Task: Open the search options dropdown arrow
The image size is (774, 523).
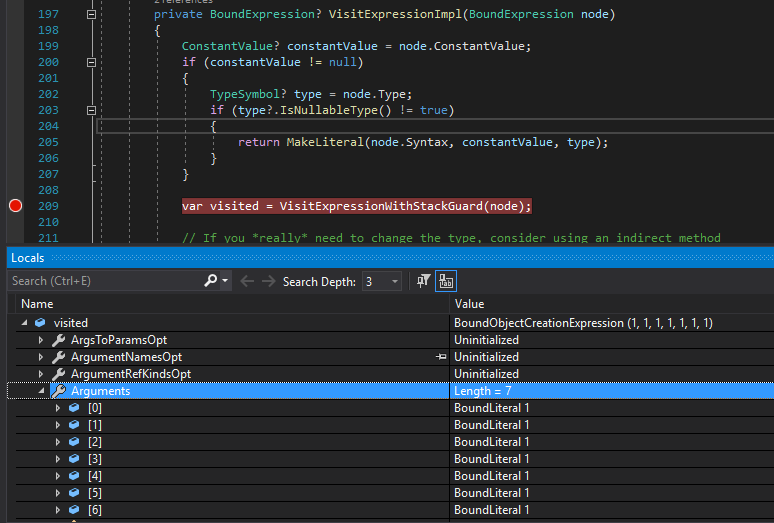Action: 225,281
